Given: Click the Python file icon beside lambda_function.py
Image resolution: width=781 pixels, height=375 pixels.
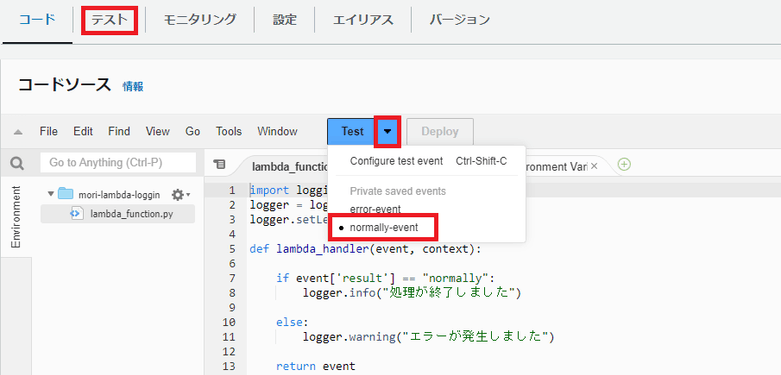Looking at the screenshot, I should (x=76, y=214).
